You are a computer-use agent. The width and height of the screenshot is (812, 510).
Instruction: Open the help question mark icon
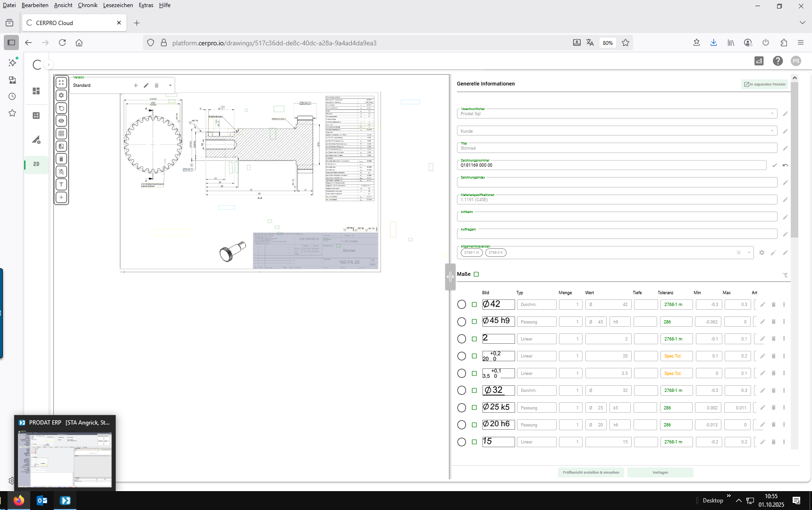(x=778, y=61)
